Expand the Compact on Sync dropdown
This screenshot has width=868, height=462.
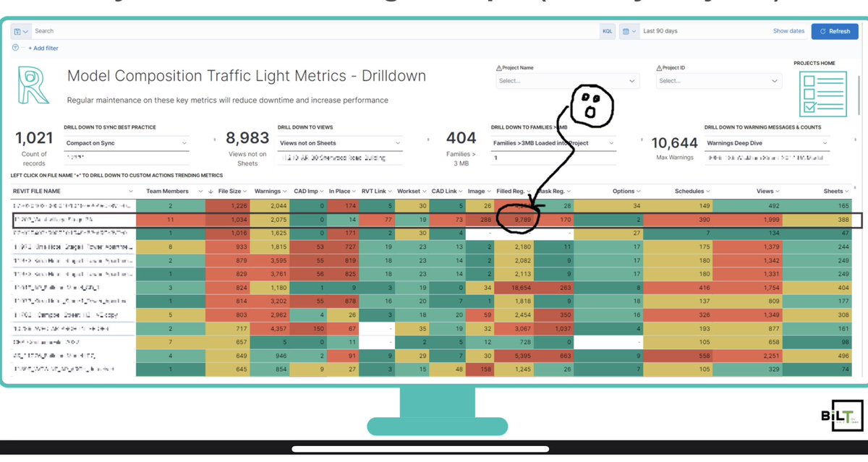[x=127, y=143]
